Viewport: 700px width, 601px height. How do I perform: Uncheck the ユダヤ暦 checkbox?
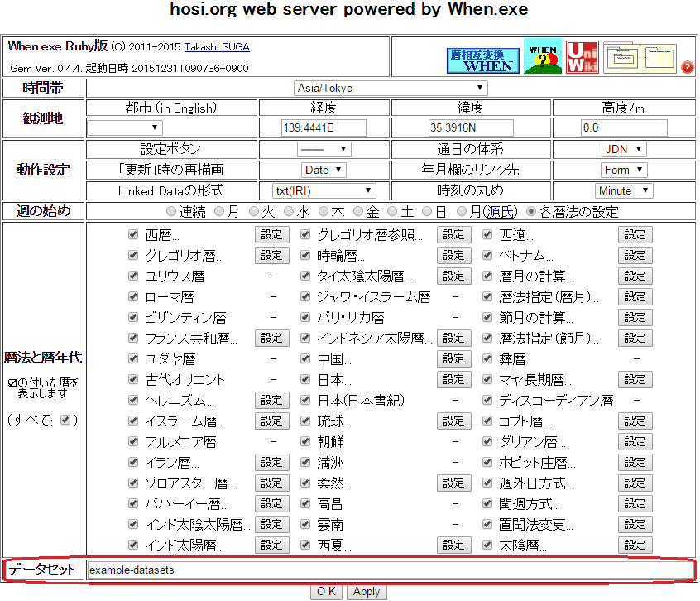132,358
